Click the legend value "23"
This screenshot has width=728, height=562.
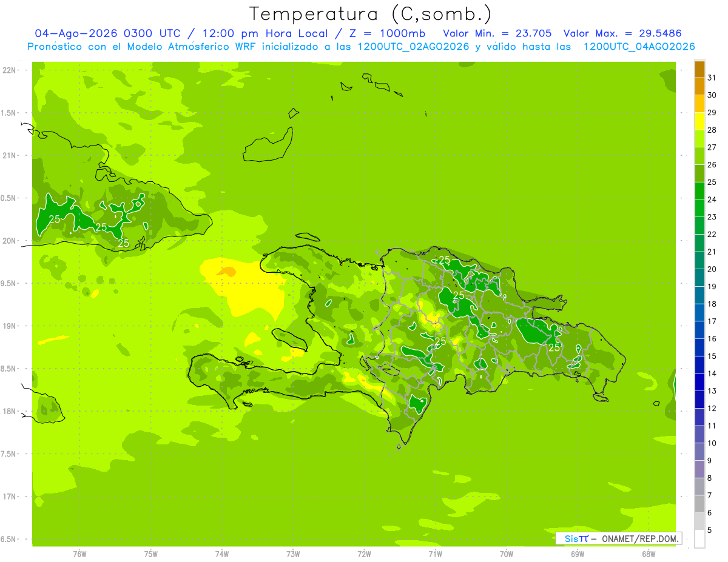(712, 217)
